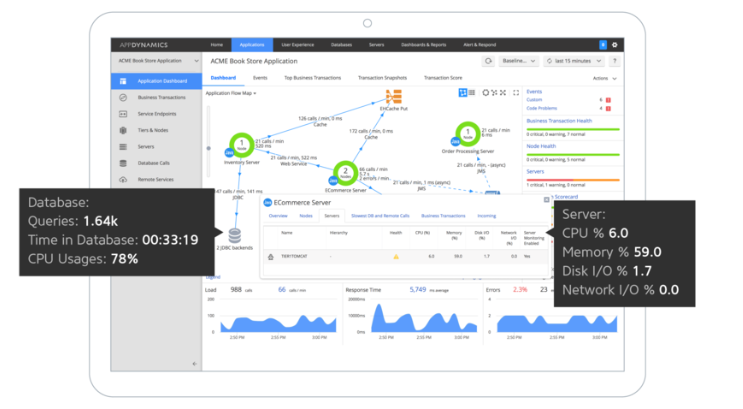Open the settings gear in top bar
This screenshot has width=743, height=409.
(615, 45)
